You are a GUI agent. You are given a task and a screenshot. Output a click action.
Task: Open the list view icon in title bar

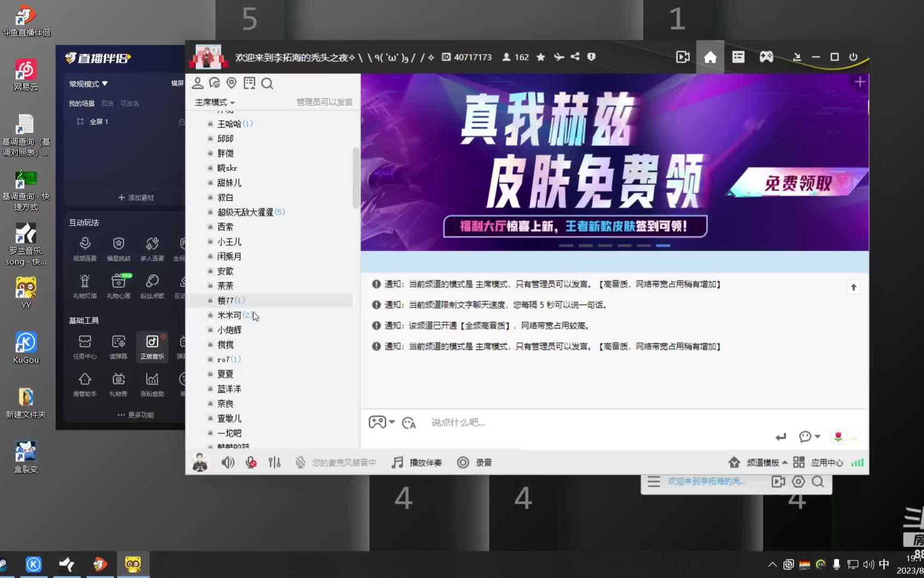(738, 57)
